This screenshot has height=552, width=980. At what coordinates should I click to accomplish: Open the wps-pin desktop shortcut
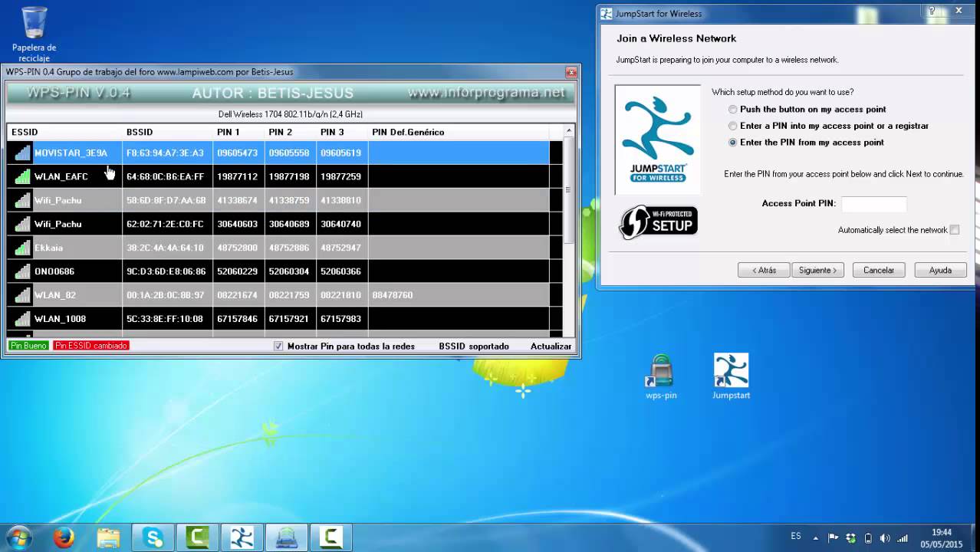[661, 376]
